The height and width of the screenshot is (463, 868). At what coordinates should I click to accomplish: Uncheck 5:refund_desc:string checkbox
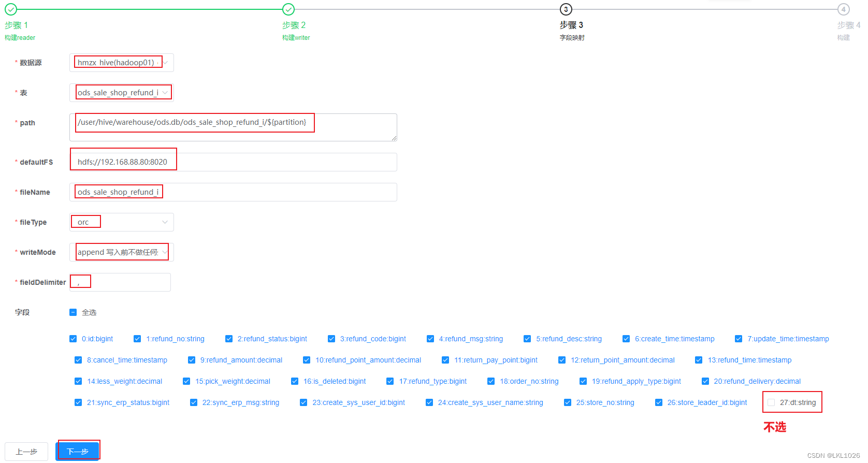(x=527, y=339)
